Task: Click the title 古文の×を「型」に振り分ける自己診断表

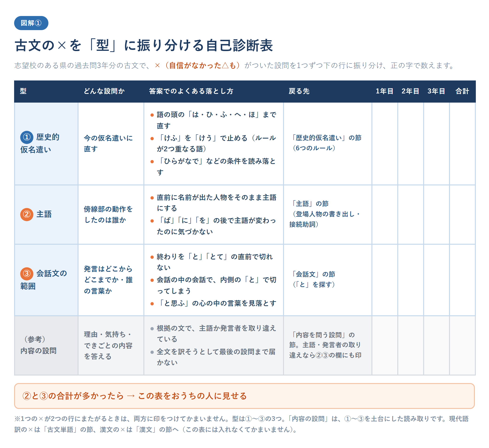Action: [144, 45]
